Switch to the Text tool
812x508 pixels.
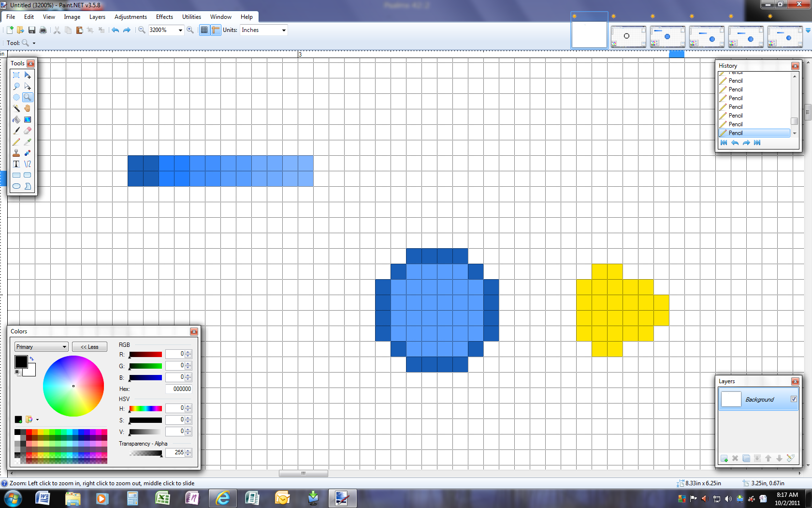point(16,164)
